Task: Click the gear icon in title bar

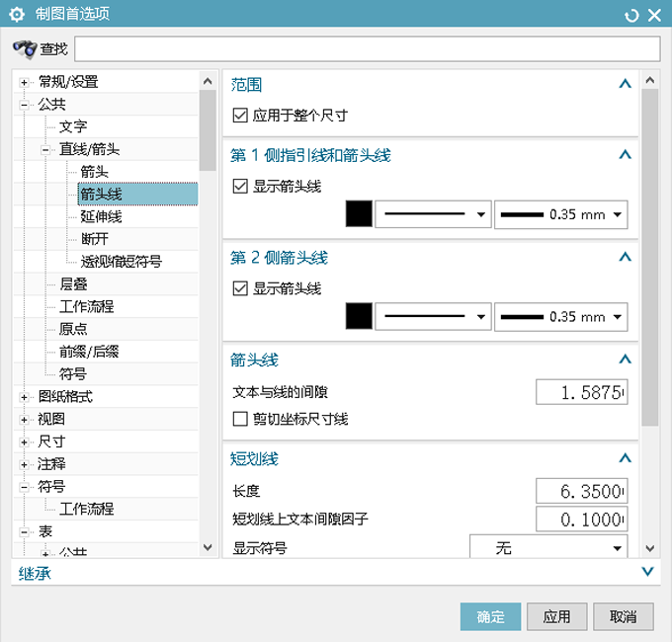Action: tap(16, 14)
